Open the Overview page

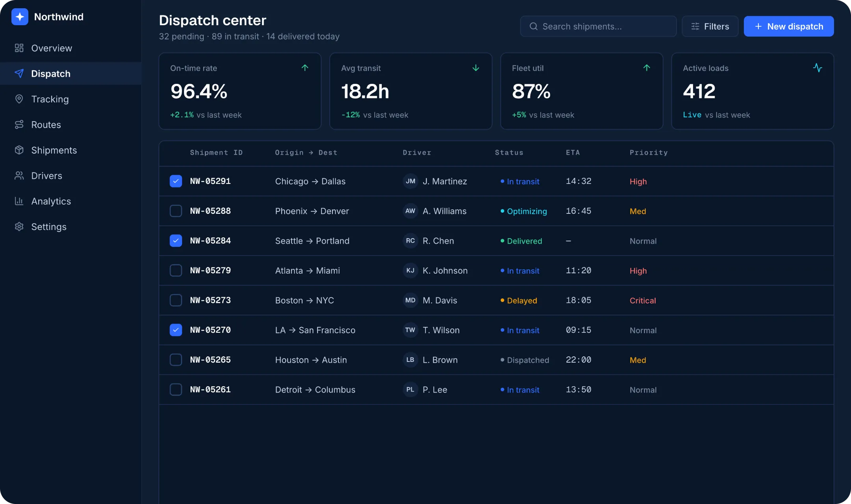pyautogui.click(x=71, y=48)
